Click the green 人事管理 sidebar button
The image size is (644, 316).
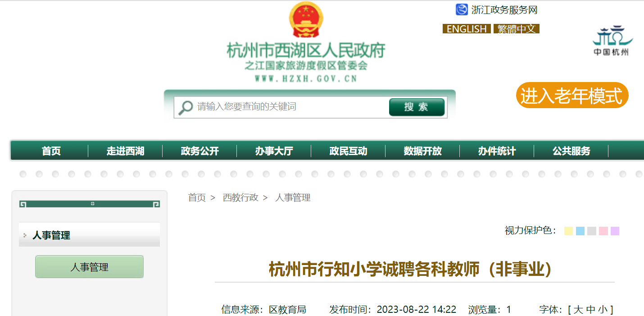pos(89,267)
